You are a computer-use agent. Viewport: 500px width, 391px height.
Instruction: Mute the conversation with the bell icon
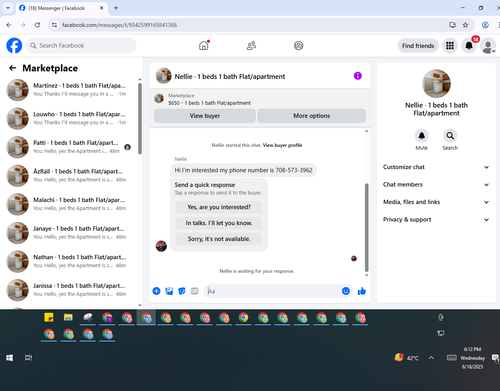(422, 136)
